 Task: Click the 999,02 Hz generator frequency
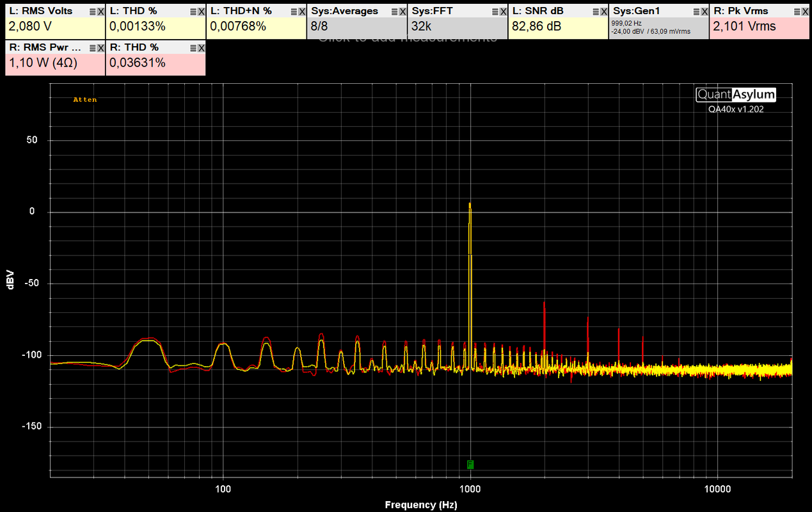pyautogui.click(x=626, y=23)
